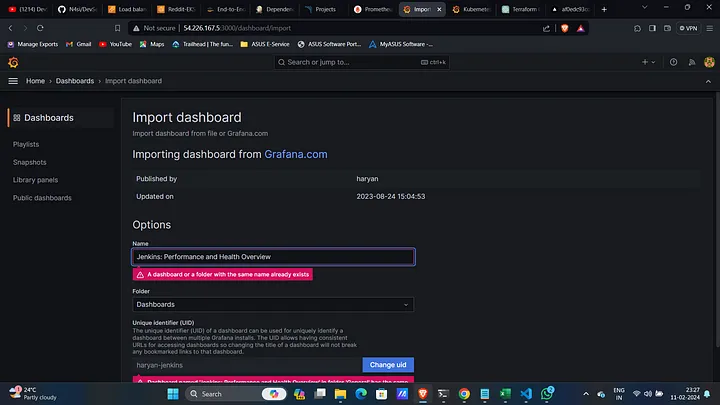Switch to the Kubernetes tab
This screenshot has width=720, height=405.
(x=472, y=9)
